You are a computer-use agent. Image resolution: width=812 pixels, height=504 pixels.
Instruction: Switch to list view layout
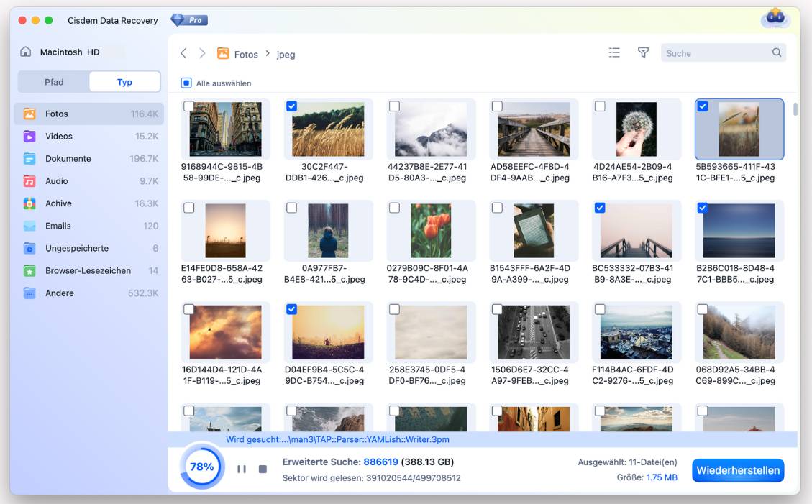(613, 52)
